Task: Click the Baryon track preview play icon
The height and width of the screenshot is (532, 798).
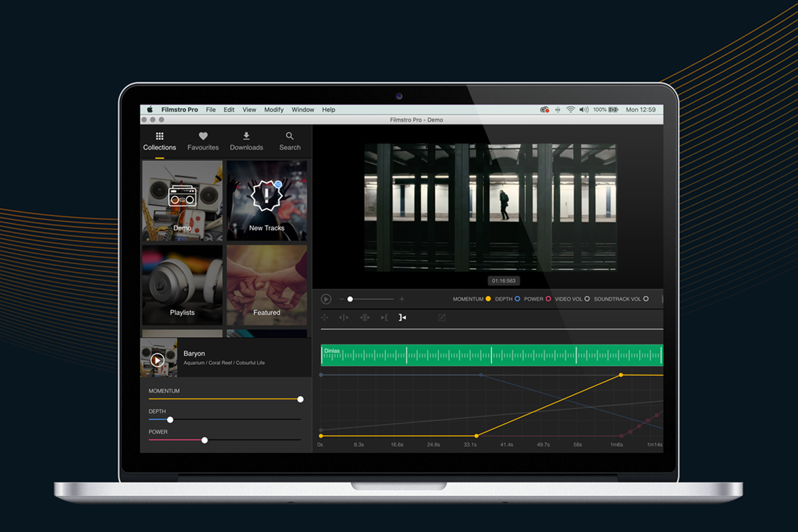Action: (x=158, y=360)
